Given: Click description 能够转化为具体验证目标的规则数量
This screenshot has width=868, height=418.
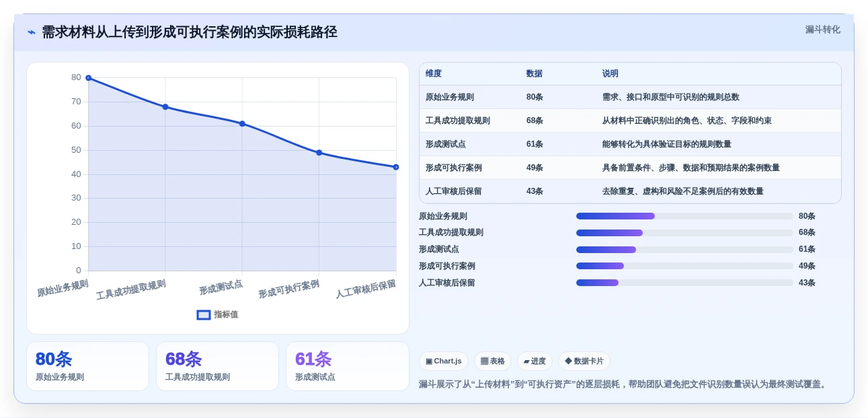Looking at the screenshot, I should 667,144.
